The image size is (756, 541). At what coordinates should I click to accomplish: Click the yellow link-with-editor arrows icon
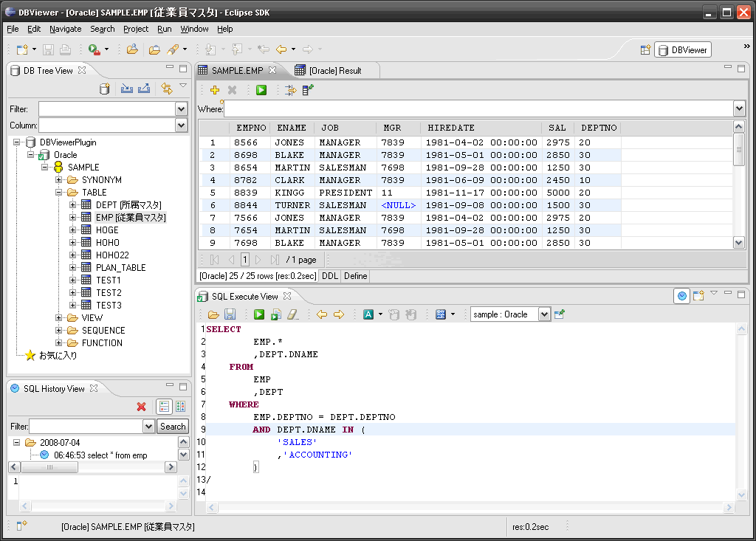167,89
